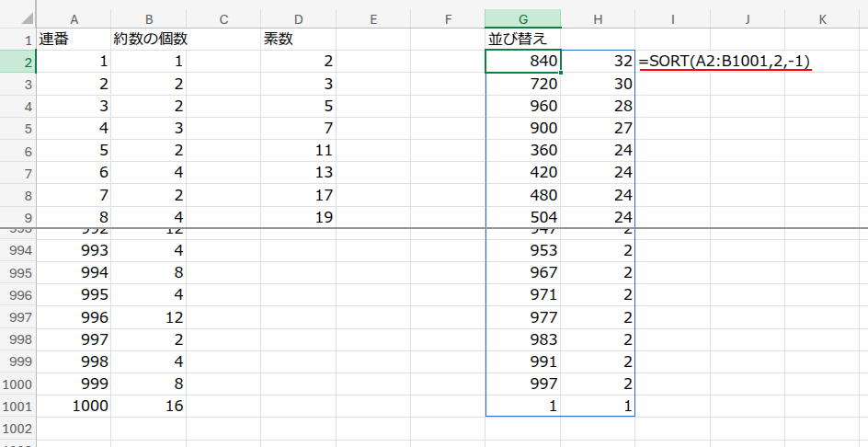Click cell G1 labeled 並び替え

[522, 40]
